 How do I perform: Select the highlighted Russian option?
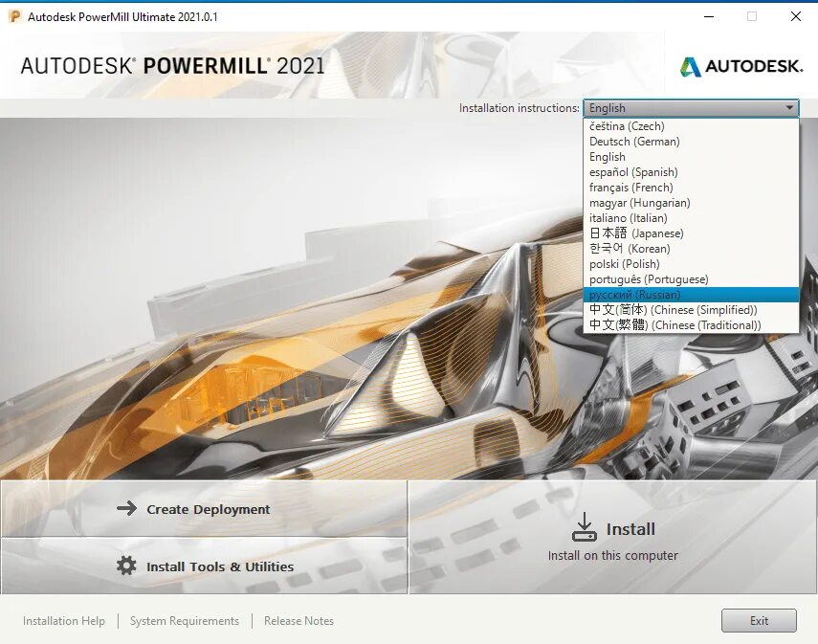click(691, 295)
